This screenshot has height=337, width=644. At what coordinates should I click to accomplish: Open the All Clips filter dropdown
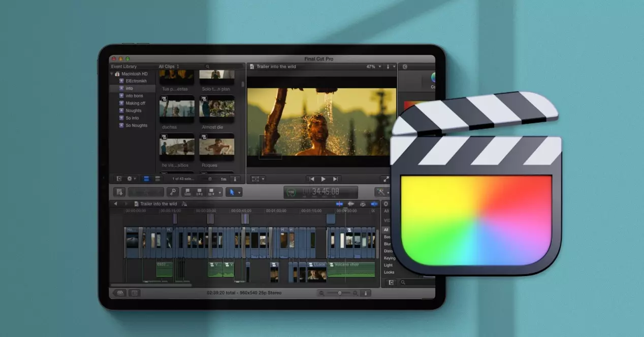click(169, 66)
